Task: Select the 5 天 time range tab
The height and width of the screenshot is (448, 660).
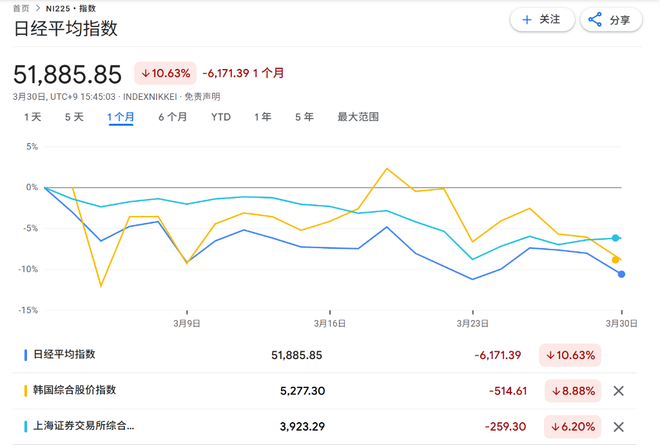Action: coord(74,117)
